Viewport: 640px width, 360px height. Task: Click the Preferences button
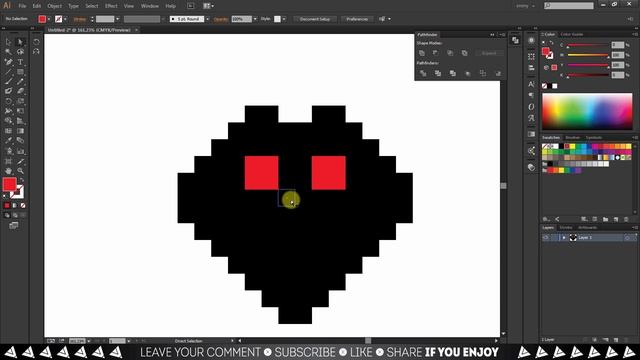[x=357, y=19]
